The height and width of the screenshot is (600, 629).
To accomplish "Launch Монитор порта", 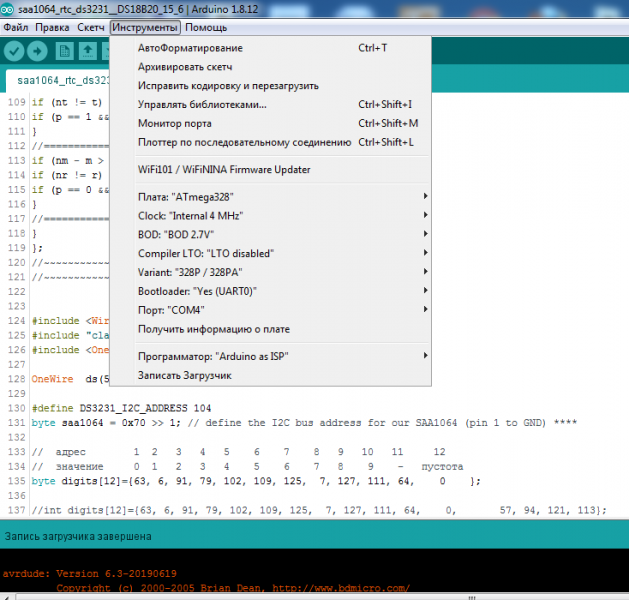I will tap(270, 124).
